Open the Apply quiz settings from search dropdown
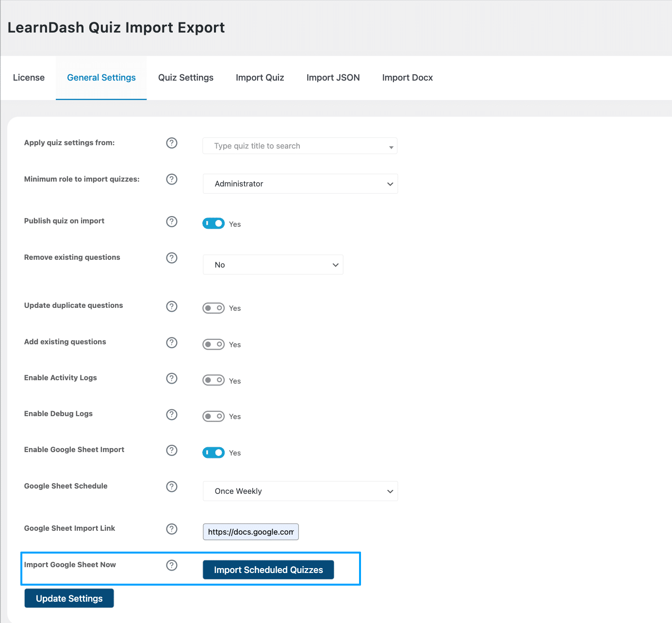 point(300,146)
